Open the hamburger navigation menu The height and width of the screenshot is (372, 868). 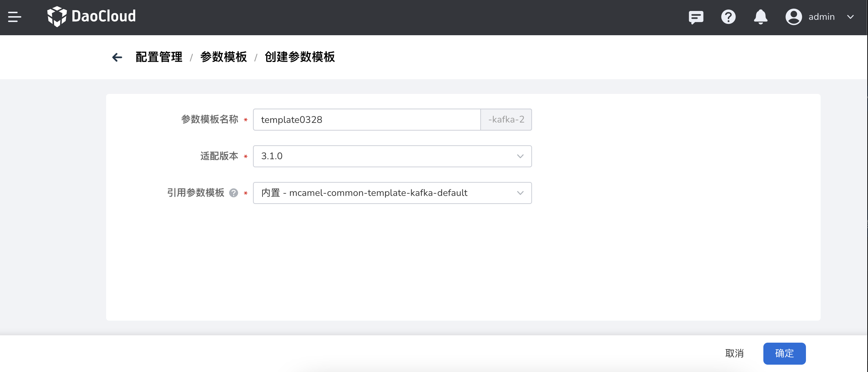tap(15, 17)
